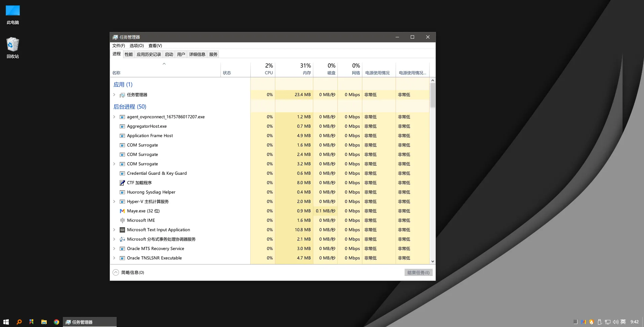Expand the Hyper-V 主机计算服务 row

pyautogui.click(x=114, y=202)
